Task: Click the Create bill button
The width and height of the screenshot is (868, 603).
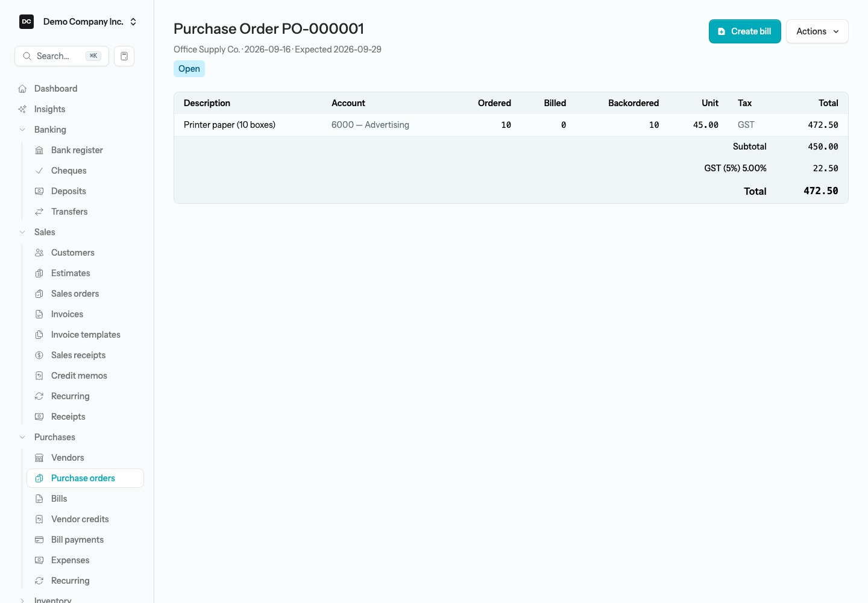Action: [744, 31]
